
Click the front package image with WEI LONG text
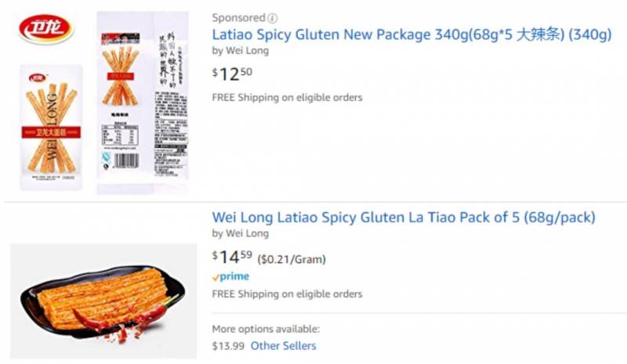tap(52, 128)
